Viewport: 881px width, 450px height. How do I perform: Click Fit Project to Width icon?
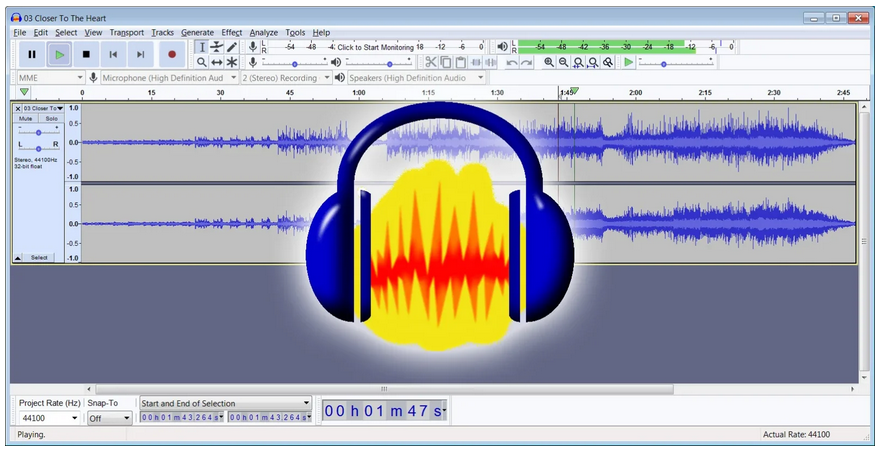593,62
